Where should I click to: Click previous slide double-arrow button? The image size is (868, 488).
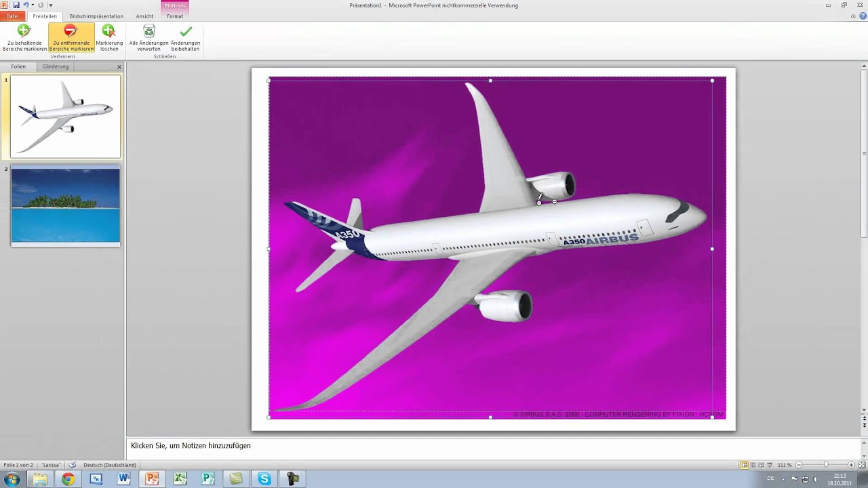[x=864, y=419]
